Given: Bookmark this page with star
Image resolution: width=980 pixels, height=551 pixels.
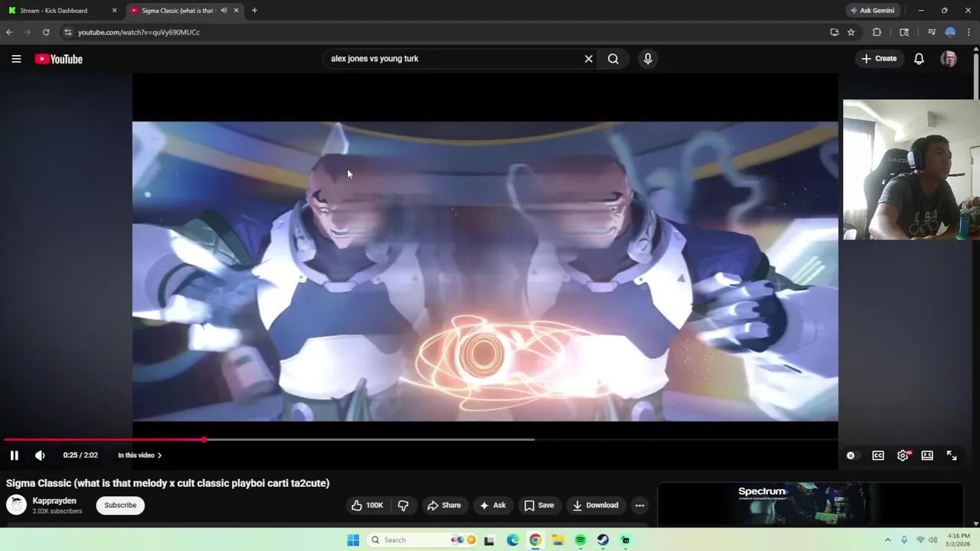Looking at the screenshot, I should point(851,32).
